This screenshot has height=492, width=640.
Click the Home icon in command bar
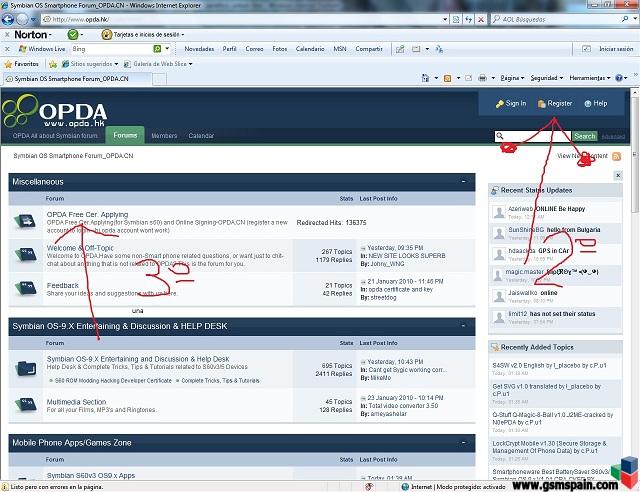pyautogui.click(x=425, y=78)
